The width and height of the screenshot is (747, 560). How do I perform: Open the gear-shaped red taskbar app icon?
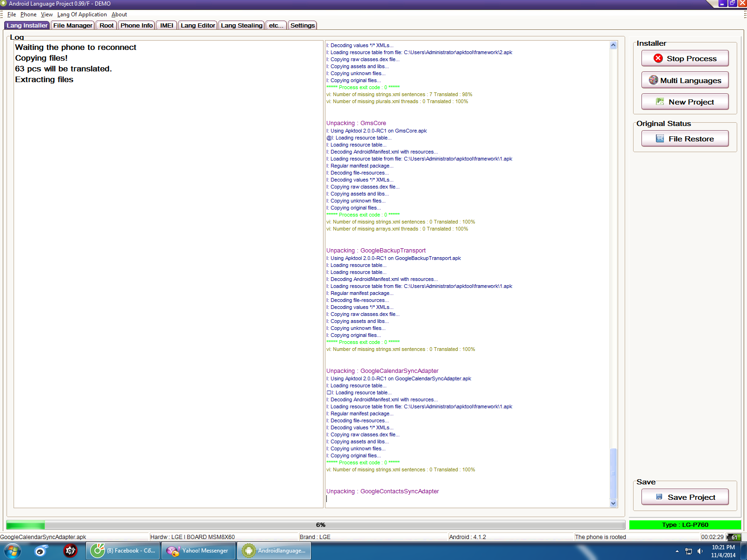[70, 551]
